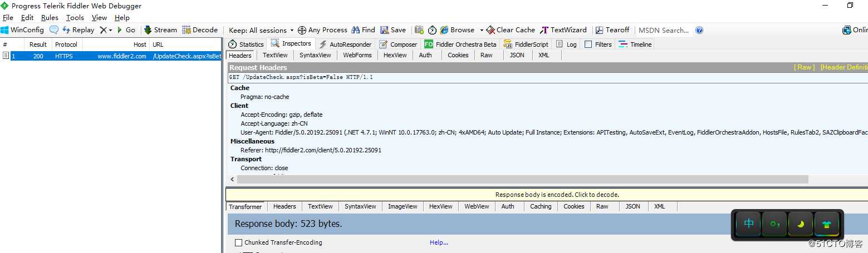The width and height of the screenshot is (868, 253).
Task: Click the timer stopwatch icon
Action: 432,30
